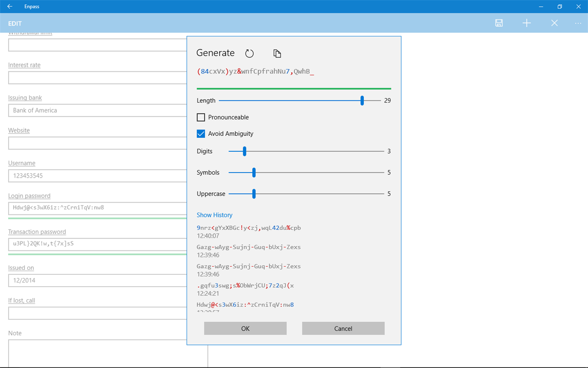Screen dimensions: 588x368
Task: Minimize the Enpass window
Action: pos(541,6)
